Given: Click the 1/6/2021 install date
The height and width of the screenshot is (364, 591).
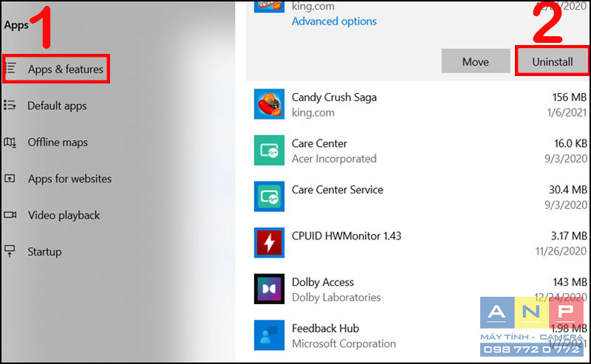Looking at the screenshot, I should point(567,112).
